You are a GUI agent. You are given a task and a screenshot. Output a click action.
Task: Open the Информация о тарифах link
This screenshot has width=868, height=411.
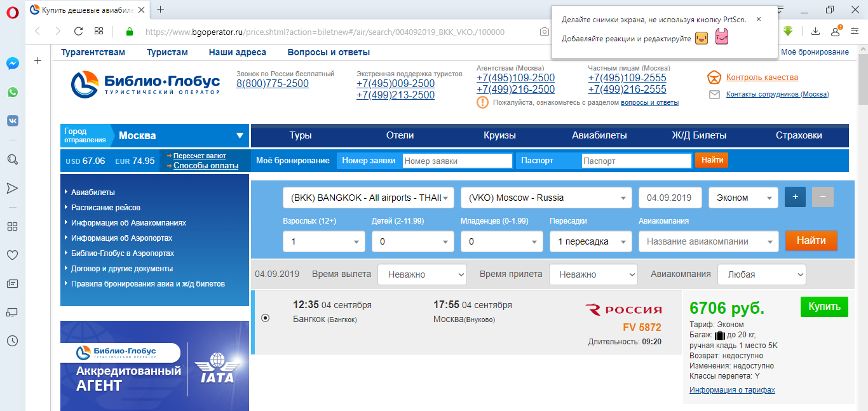tap(732, 390)
